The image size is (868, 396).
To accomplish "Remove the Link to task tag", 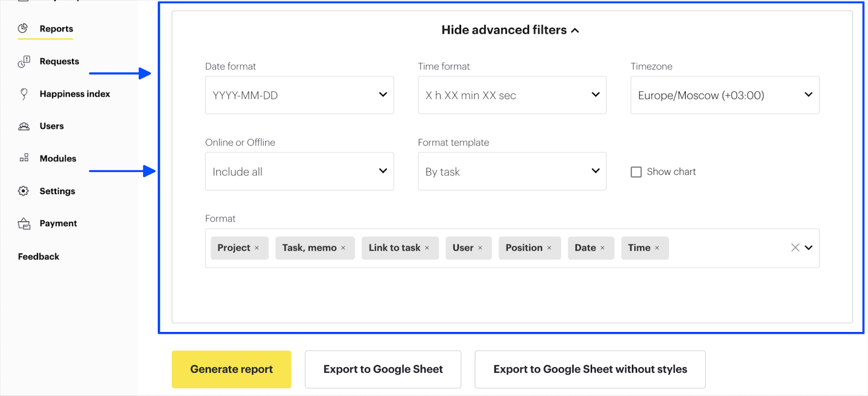I will (427, 248).
